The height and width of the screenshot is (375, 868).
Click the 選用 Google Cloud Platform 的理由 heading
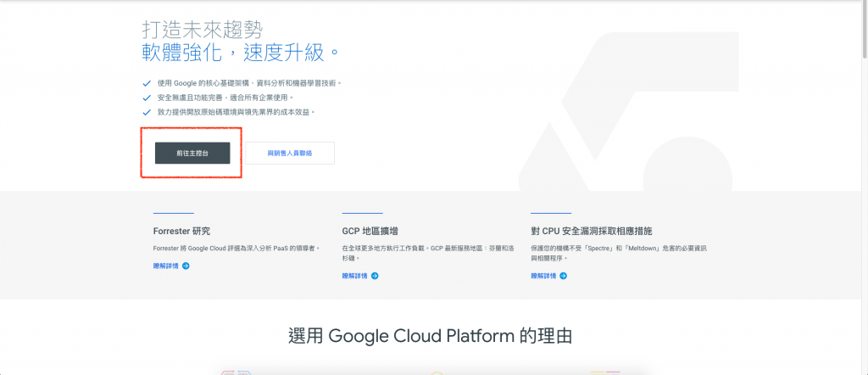click(x=430, y=336)
